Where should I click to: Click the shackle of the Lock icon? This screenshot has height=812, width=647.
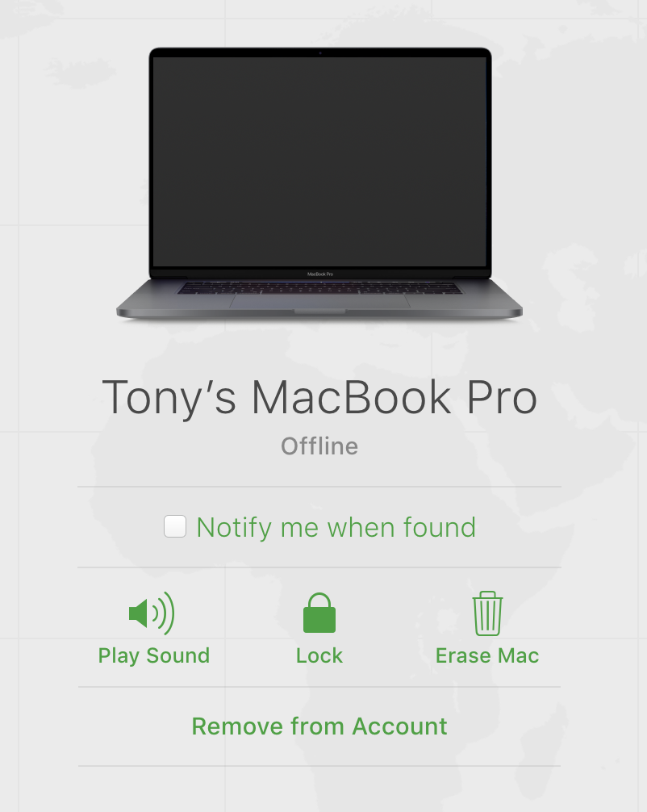[319, 601]
